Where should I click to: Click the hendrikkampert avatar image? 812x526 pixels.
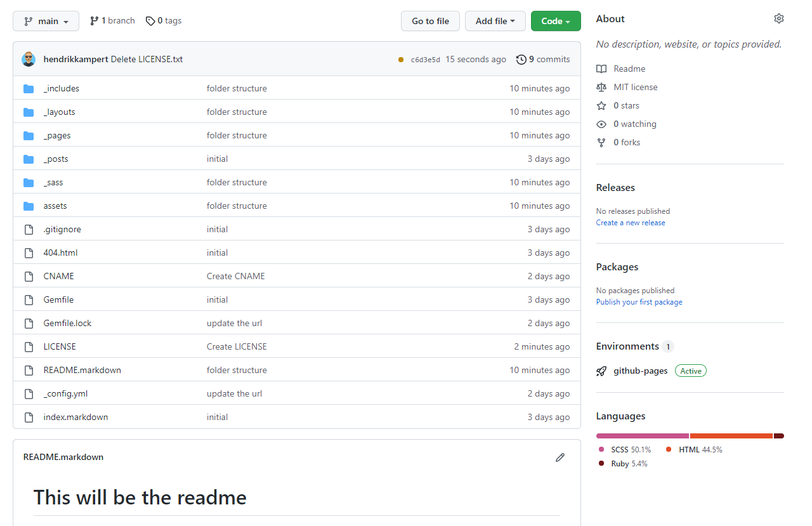tap(29, 60)
